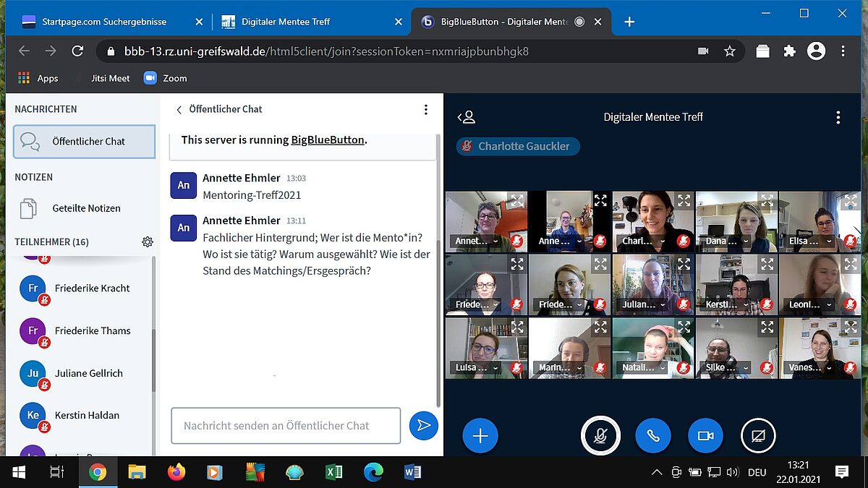The width and height of the screenshot is (868, 488).
Task: Click the blue send message button
Action: [x=424, y=425]
